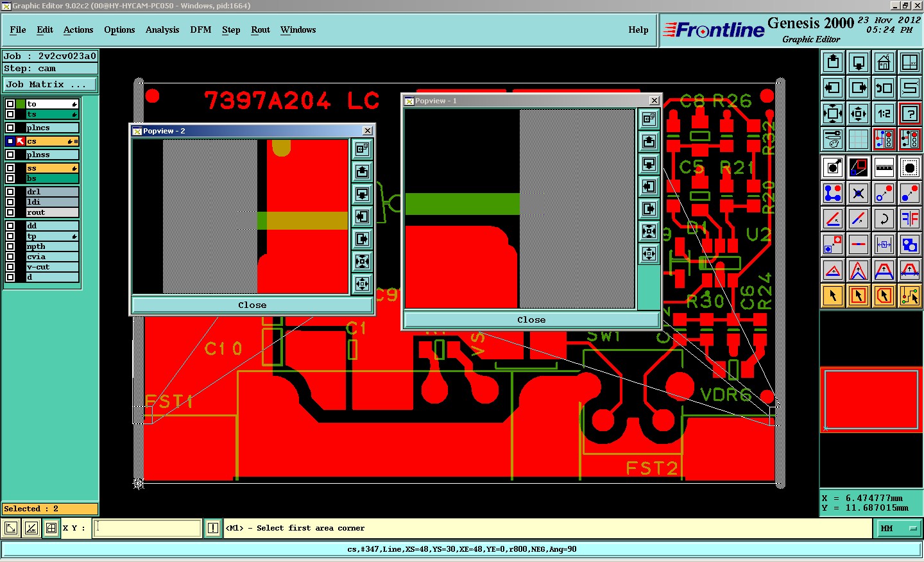The image size is (924, 562).
Task: Toggle the 'v-cut' layer checkbox
Action: (x=10, y=267)
